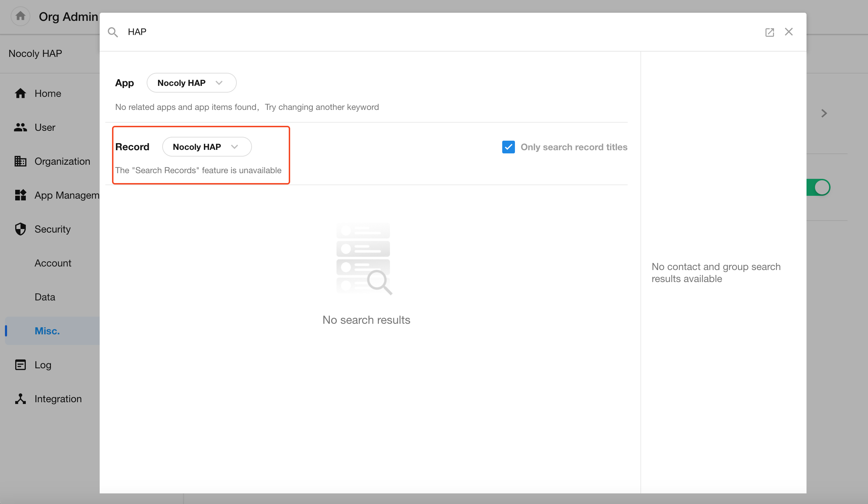Screen dimensions: 868x504
Task: Open the Record Nocoly HAP dropdown
Action: click(207, 147)
